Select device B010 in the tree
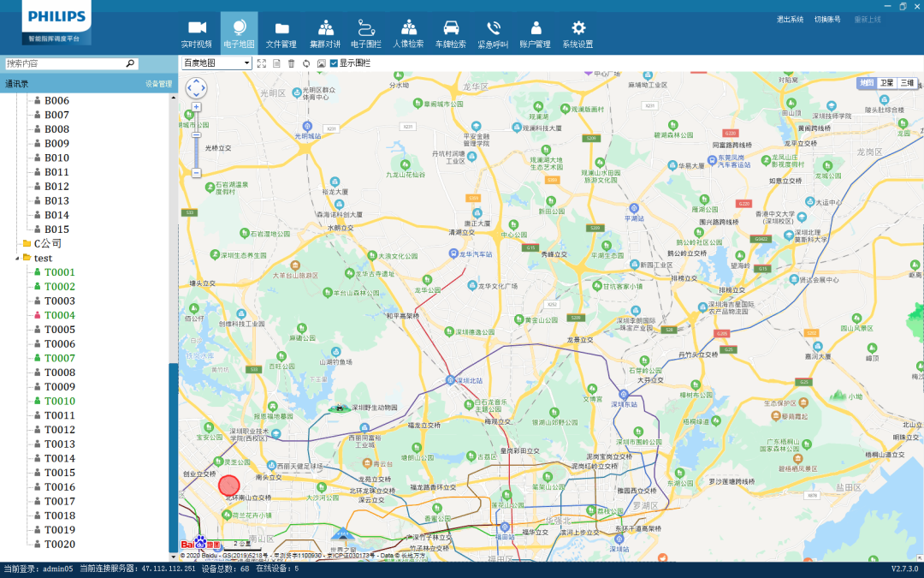The width and height of the screenshot is (924, 578). click(56, 158)
